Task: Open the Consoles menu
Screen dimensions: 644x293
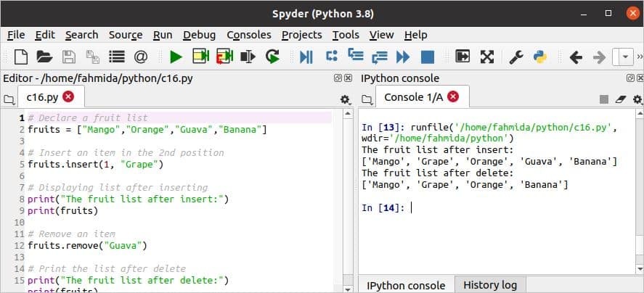Action: click(x=249, y=36)
